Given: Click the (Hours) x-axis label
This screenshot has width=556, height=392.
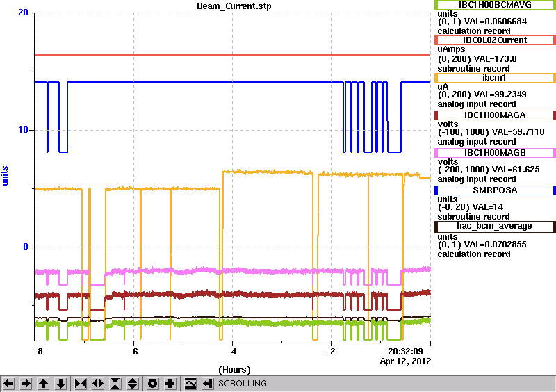Looking at the screenshot, I should click(x=234, y=370).
